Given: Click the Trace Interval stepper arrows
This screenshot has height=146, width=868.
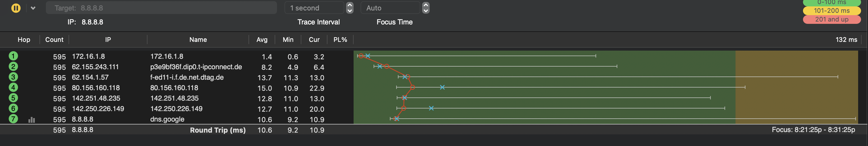Looking at the screenshot, I should tap(350, 8).
